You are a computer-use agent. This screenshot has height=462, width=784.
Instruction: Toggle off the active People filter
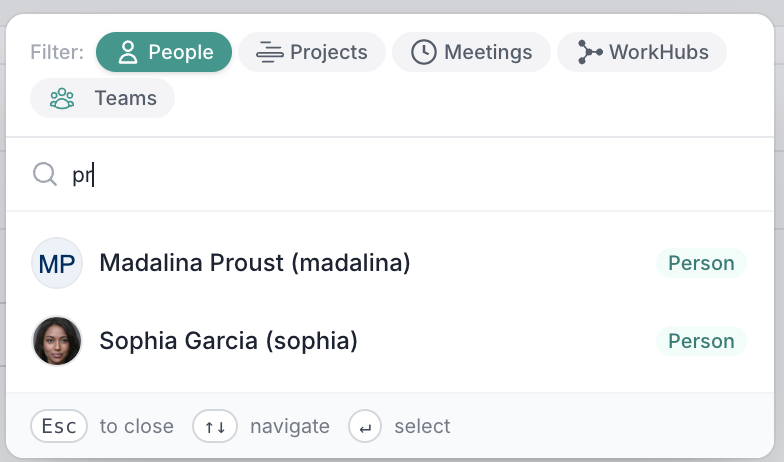pyautogui.click(x=164, y=53)
